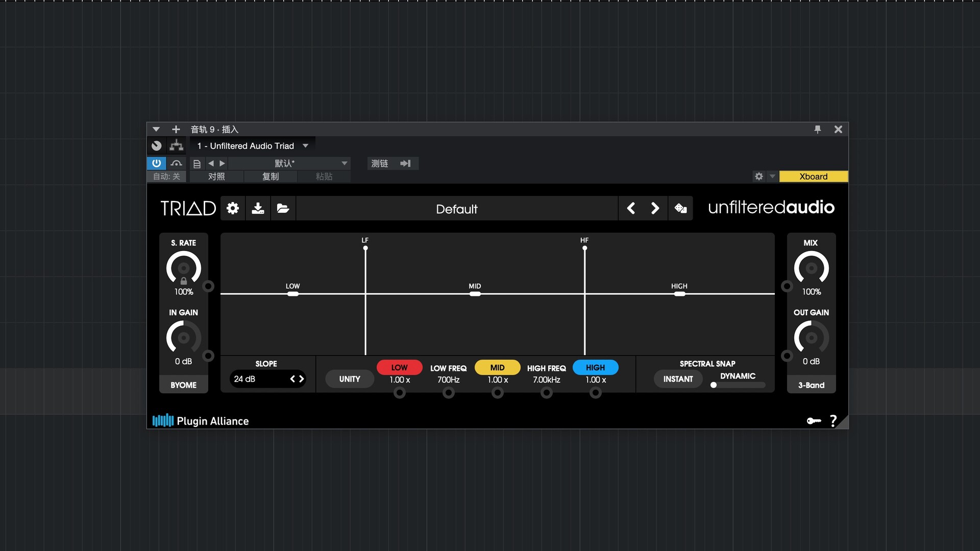Open BYOME mode selector
The width and height of the screenshot is (980, 551).
tap(184, 385)
